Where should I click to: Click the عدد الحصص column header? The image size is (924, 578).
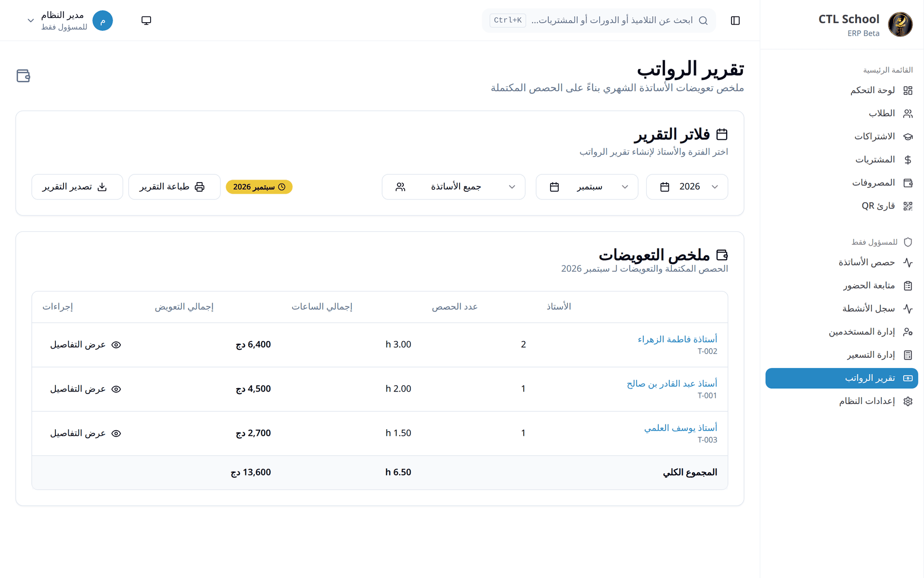(455, 307)
